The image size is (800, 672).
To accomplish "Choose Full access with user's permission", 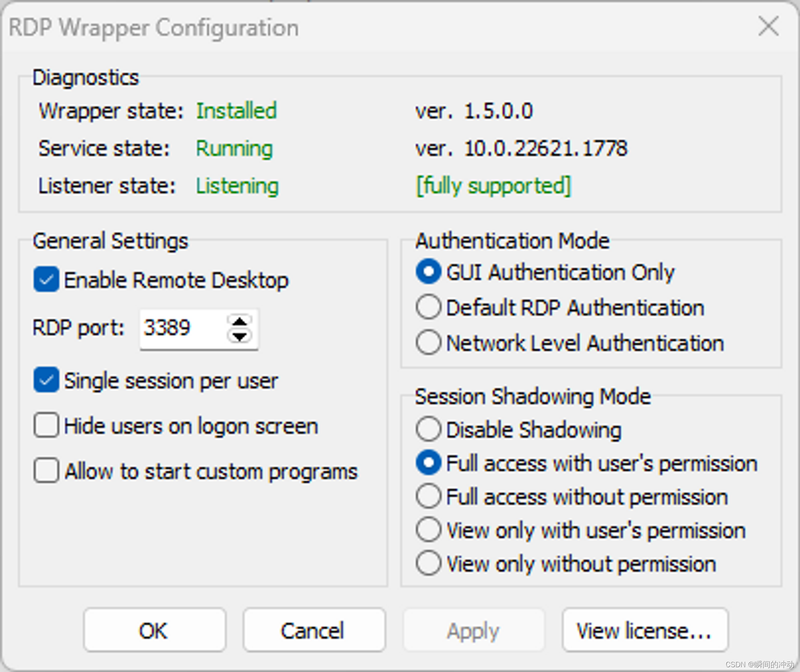I will pos(428,463).
